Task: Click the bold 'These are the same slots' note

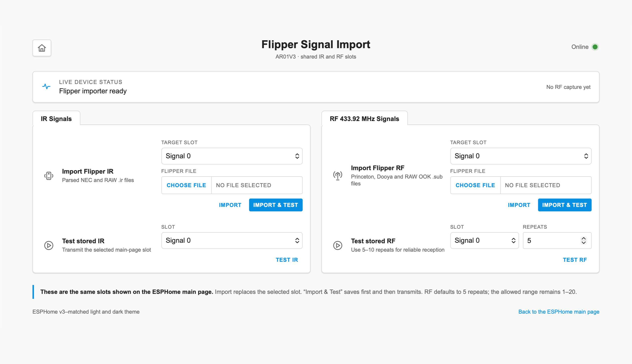Action: coord(127,292)
